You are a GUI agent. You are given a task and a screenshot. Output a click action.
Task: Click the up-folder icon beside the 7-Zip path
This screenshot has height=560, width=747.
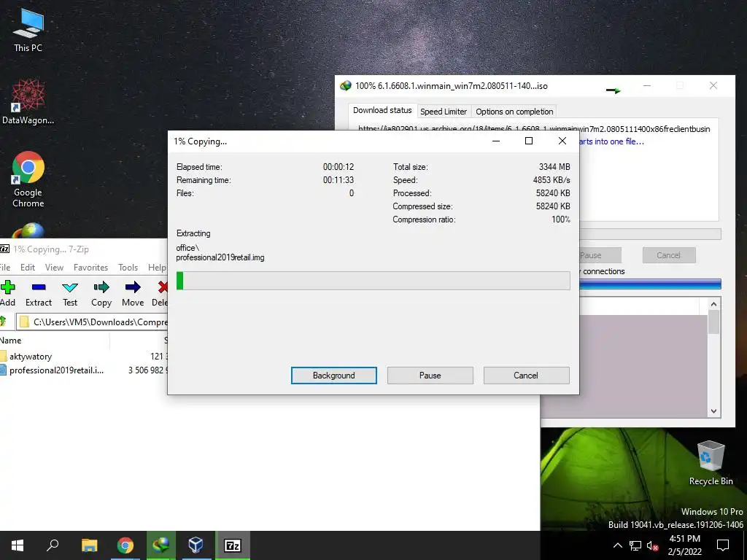click(3, 322)
